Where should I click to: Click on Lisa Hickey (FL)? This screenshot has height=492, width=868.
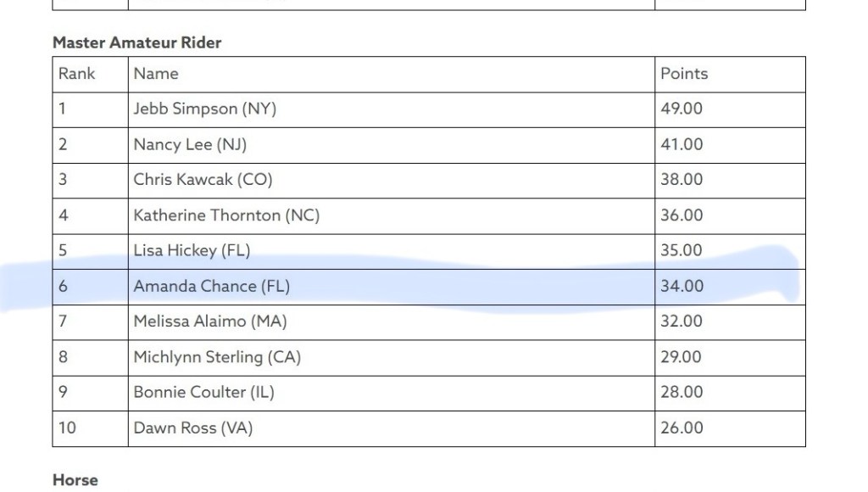[x=192, y=250]
